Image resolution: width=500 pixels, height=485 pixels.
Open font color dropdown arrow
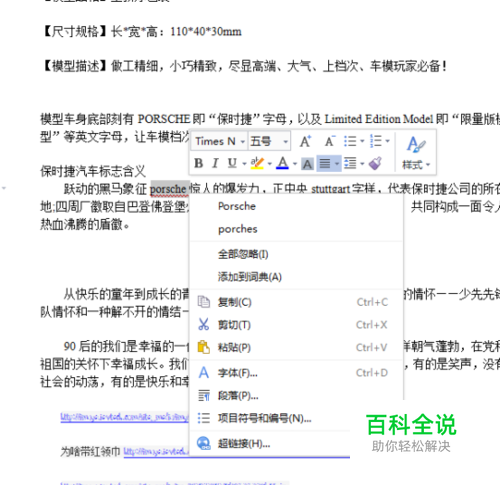(295, 164)
